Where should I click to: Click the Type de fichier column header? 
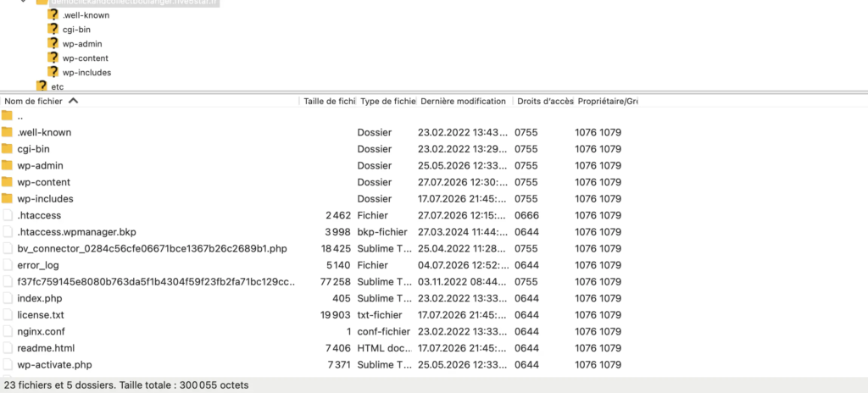(387, 102)
